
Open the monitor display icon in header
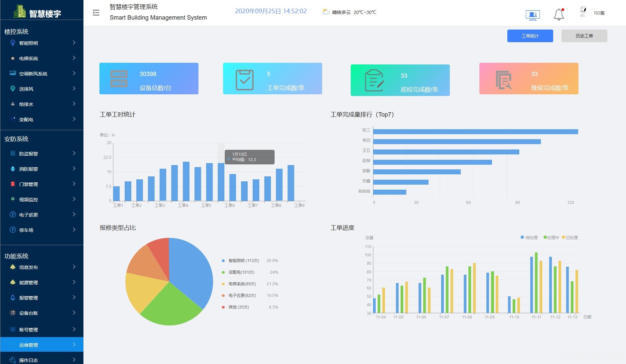[533, 15]
